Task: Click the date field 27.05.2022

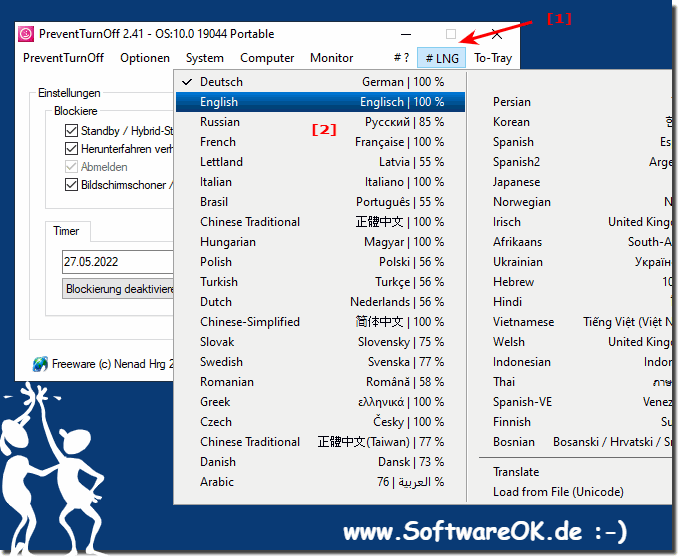Action: pos(117,262)
